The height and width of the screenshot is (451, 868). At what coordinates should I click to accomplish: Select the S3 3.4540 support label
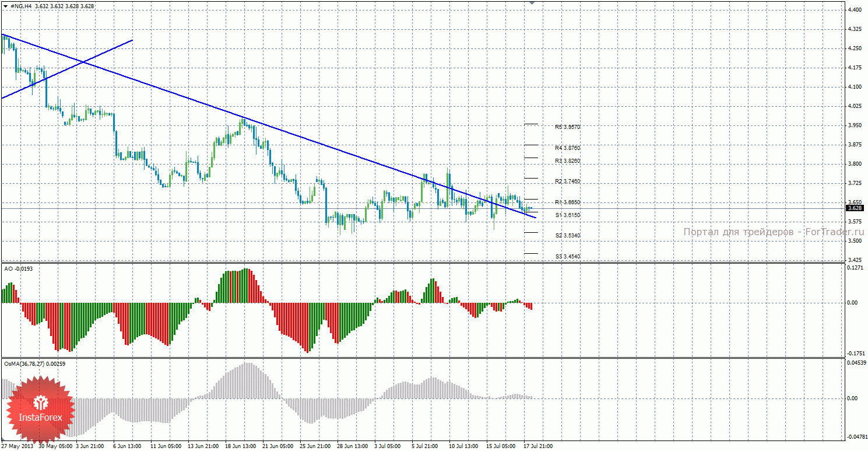[567, 256]
